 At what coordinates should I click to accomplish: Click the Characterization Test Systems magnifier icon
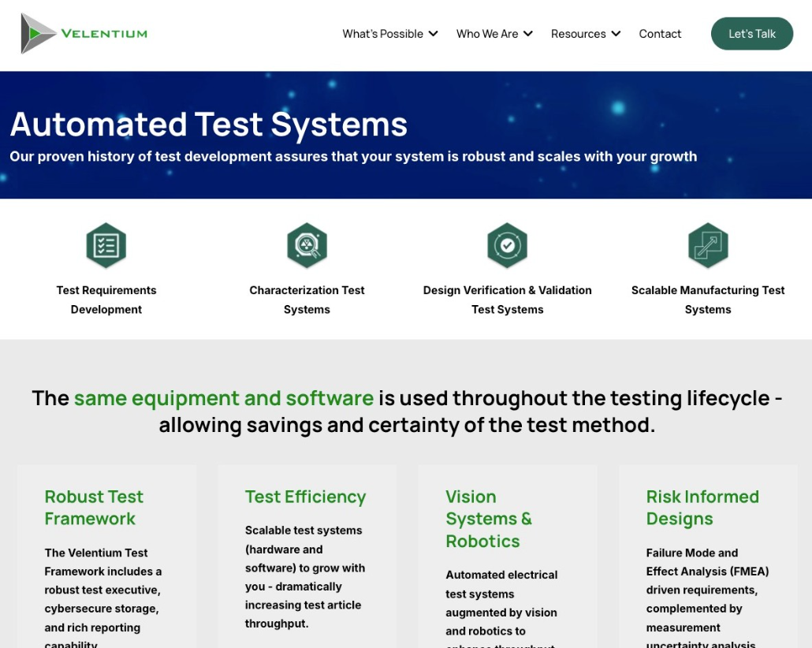tap(307, 245)
